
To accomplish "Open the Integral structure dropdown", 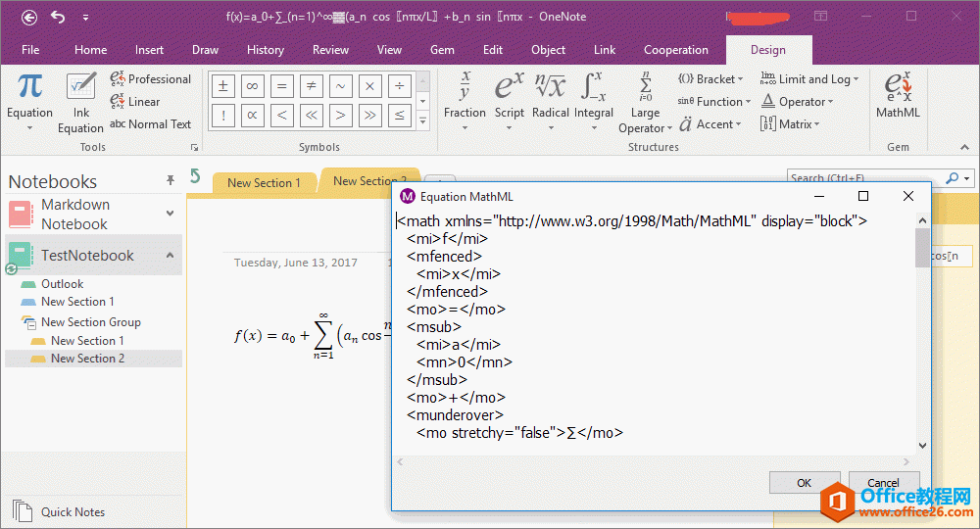I will click(594, 101).
